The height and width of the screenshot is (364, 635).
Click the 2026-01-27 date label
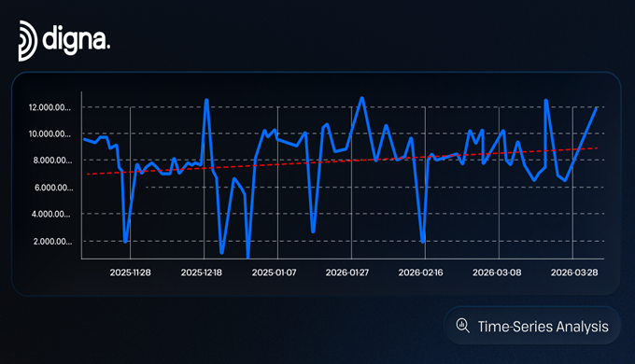click(347, 273)
